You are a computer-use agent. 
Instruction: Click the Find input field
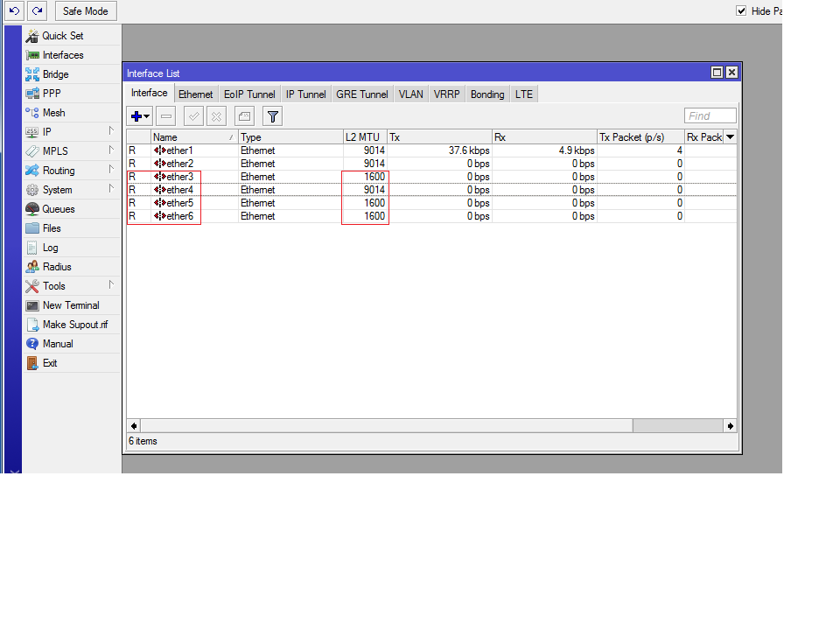710,115
